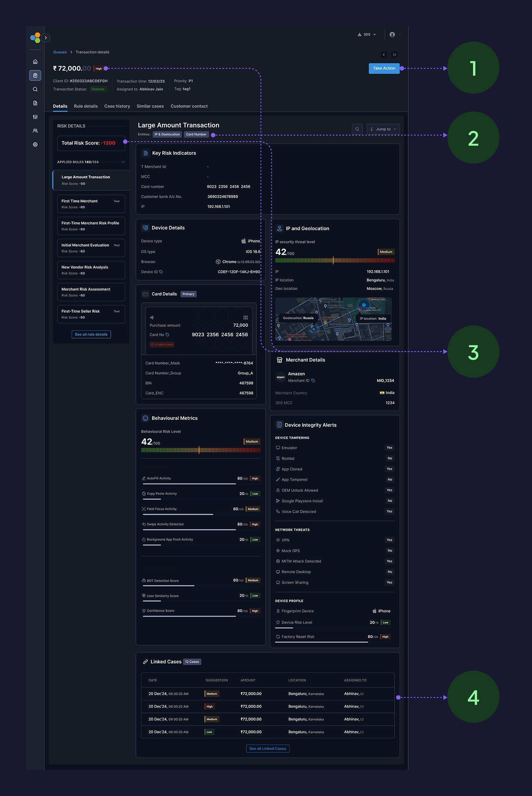Switch to the Case history tab
The height and width of the screenshot is (796, 532).
(x=117, y=107)
